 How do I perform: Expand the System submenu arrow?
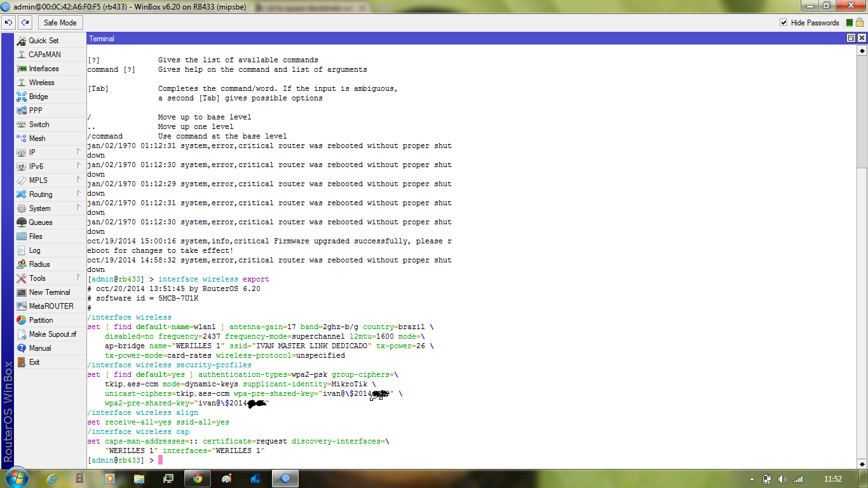pos(79,208)
